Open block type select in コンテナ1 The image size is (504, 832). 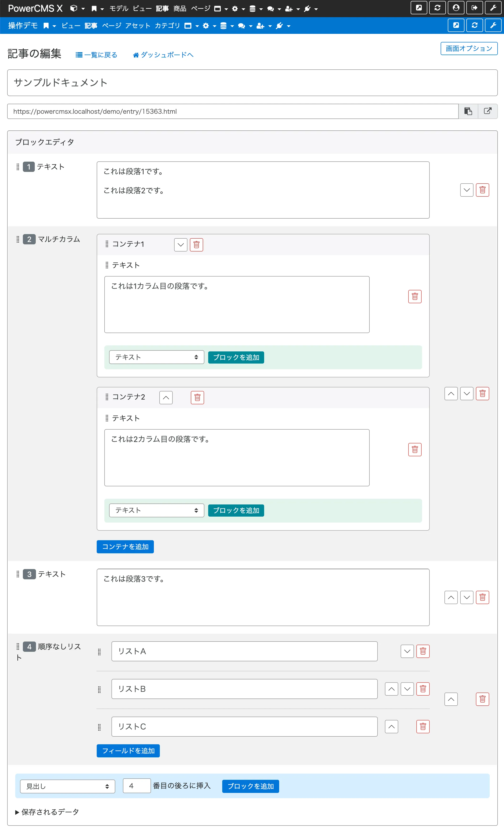click(x=156, y=357)
